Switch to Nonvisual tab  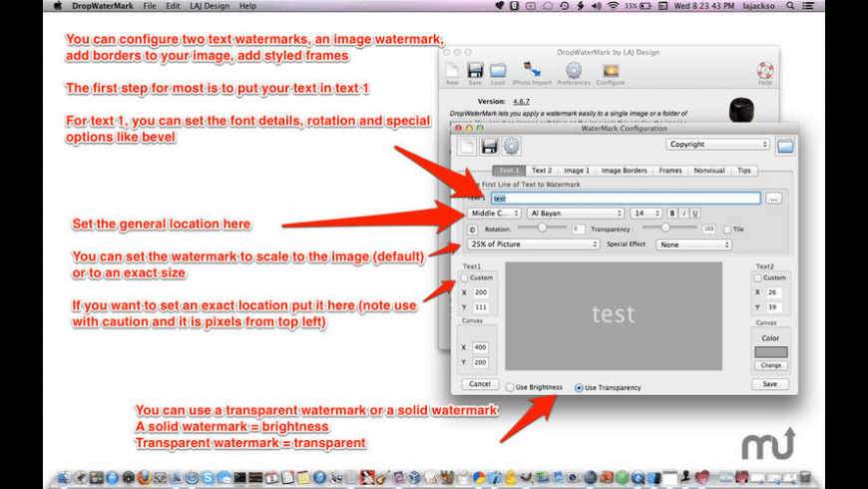coord(709,171)
